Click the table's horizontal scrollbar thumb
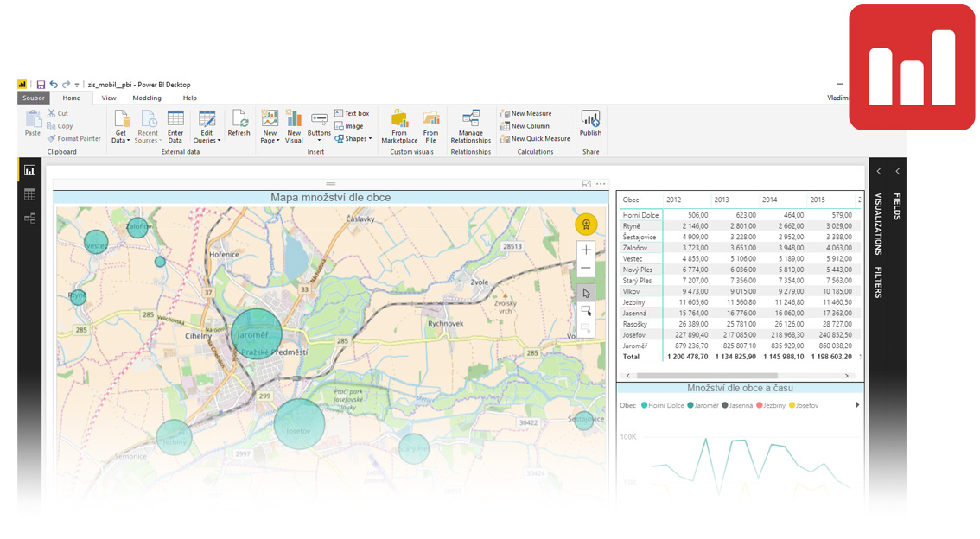Viewport: 980px width, 539px height. (x=707, y=376)
